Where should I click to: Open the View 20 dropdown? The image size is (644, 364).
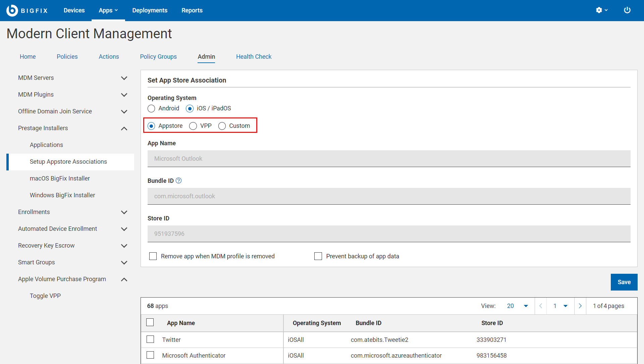tap(518, 306)
